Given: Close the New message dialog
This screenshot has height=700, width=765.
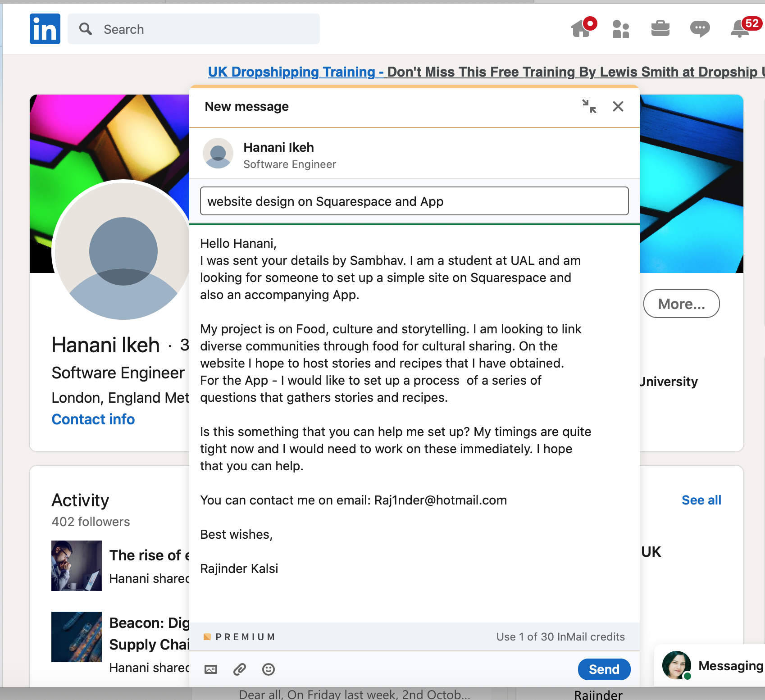Looking at the screenshot, I should tap(618, 106).
